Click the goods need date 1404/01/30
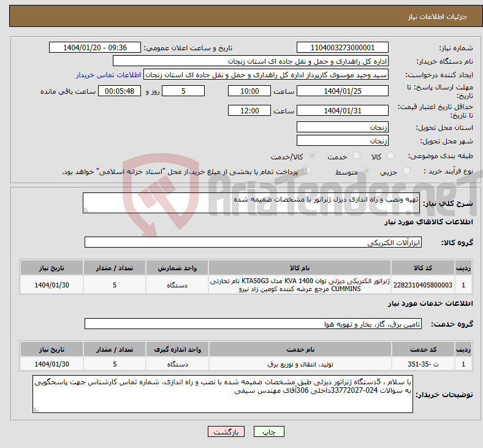The width and height of the screenshot is (483, 448). coord(51,285)
